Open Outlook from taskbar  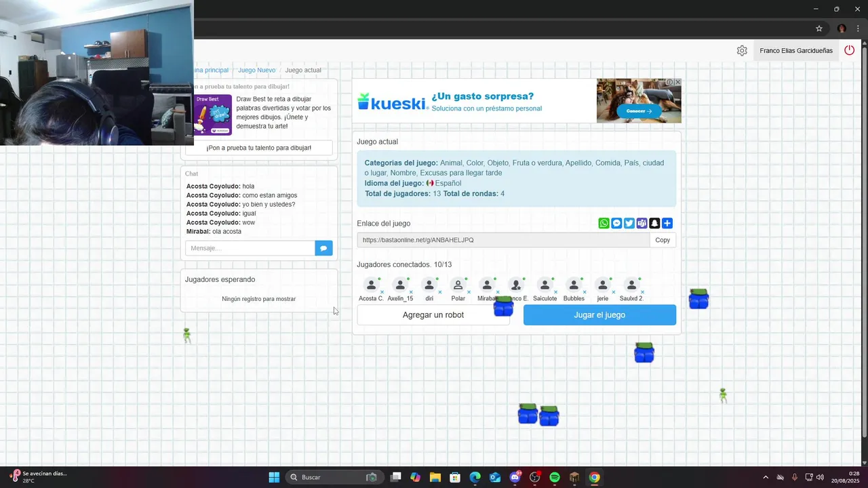[495, 477]
